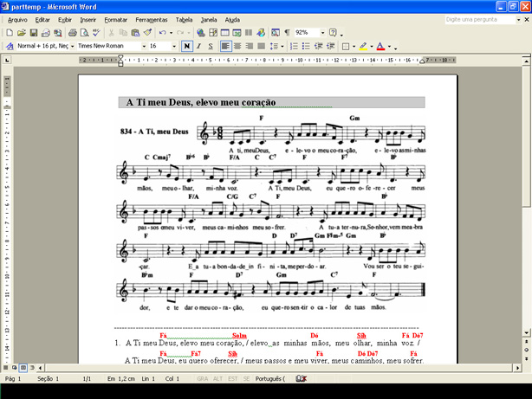Open the Inserir menu
Screen dimensions: 532x399
coord(88,20)
